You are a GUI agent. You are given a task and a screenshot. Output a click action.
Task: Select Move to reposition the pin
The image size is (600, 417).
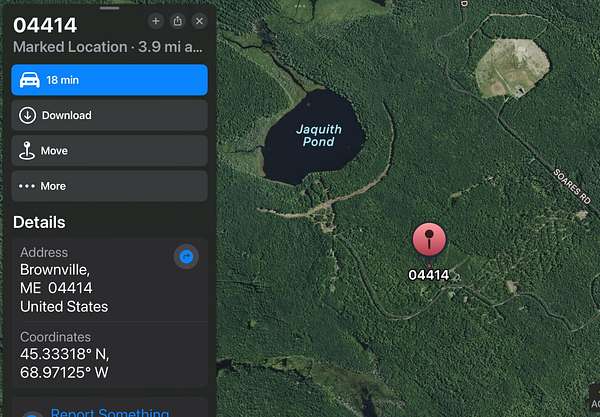click(109, 151)
